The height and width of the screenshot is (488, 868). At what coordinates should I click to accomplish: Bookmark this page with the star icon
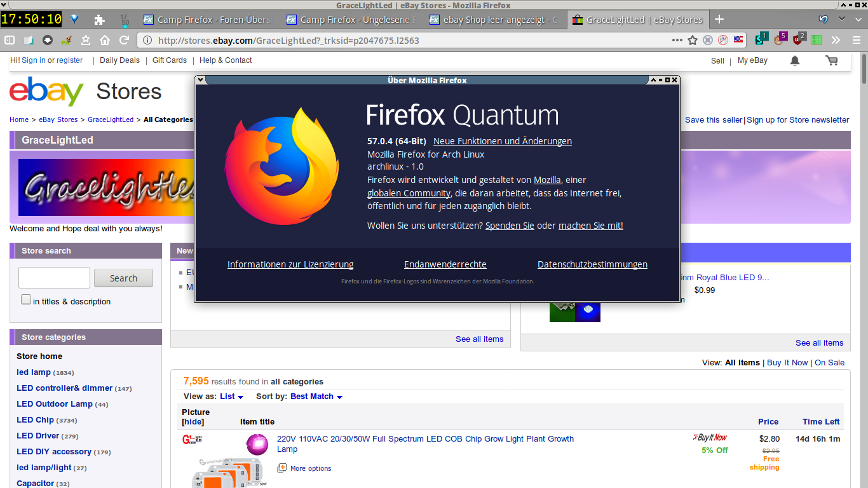pos(693,40)
